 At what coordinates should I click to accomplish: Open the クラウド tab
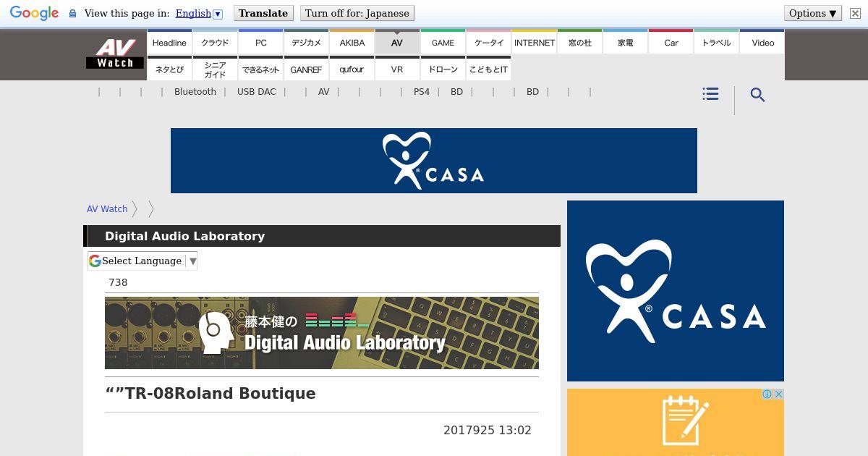pyautogui.click(x=215, y=42)
